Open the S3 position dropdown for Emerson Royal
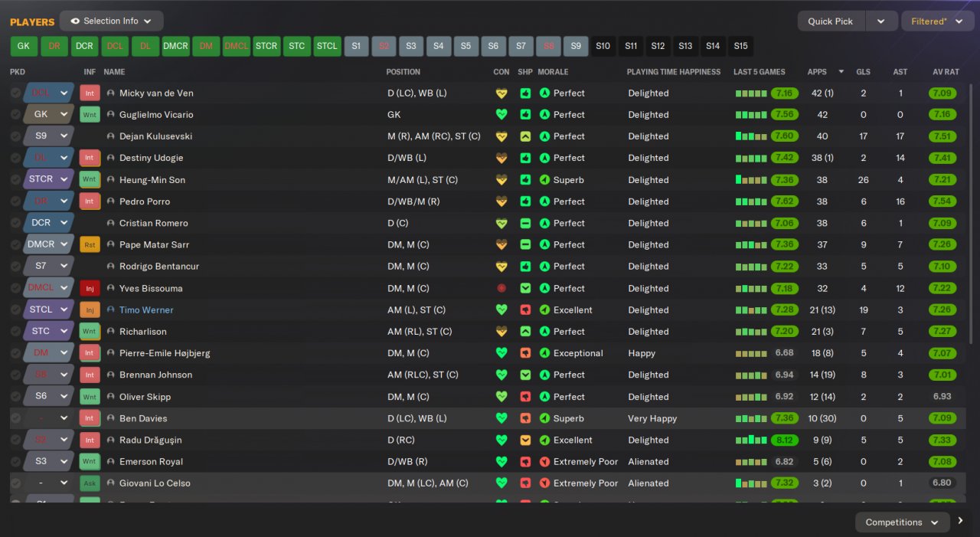The height and width of the screenshot is (537, 980). click(48, 462)
